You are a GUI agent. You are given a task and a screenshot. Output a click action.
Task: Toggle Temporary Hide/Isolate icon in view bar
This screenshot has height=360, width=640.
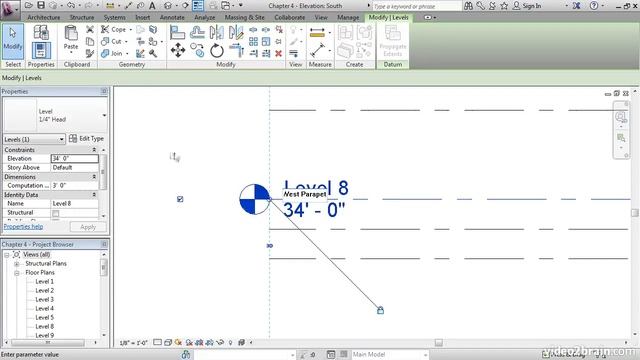pos(220,342)
